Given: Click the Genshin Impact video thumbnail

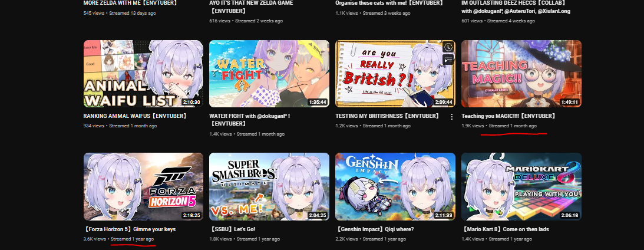Looking at the screenshot, I should click(x=395, y=187).
